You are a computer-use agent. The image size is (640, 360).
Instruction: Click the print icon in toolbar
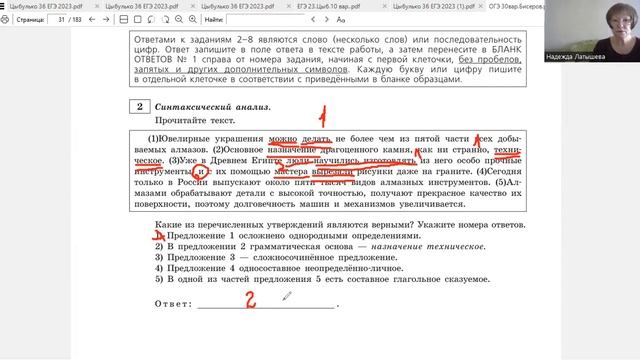pyautogui.click(x=4, y=20)
